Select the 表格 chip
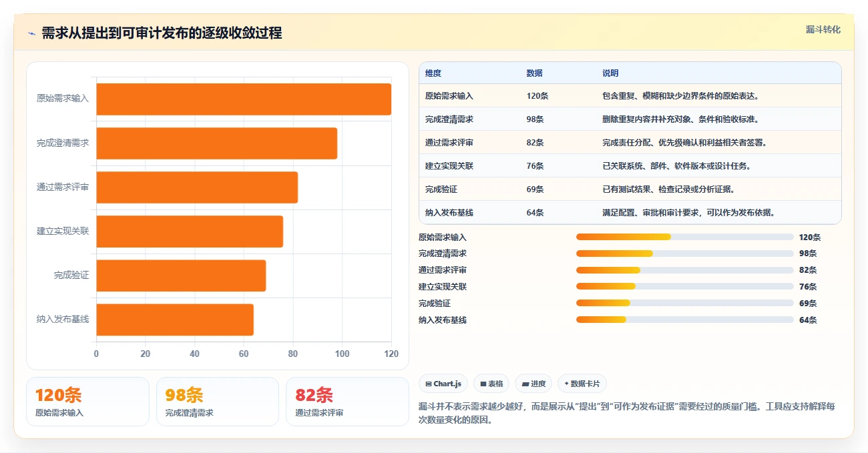 tap(491, 384)
